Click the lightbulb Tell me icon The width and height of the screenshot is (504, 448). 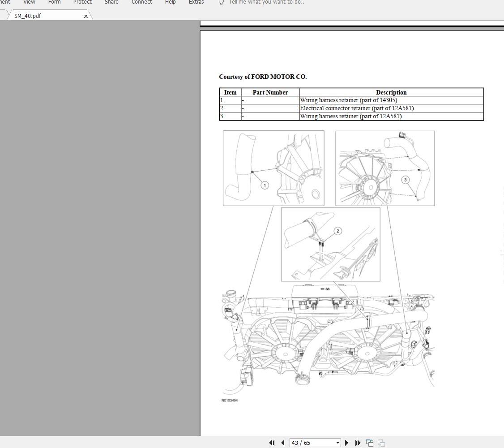221,2
